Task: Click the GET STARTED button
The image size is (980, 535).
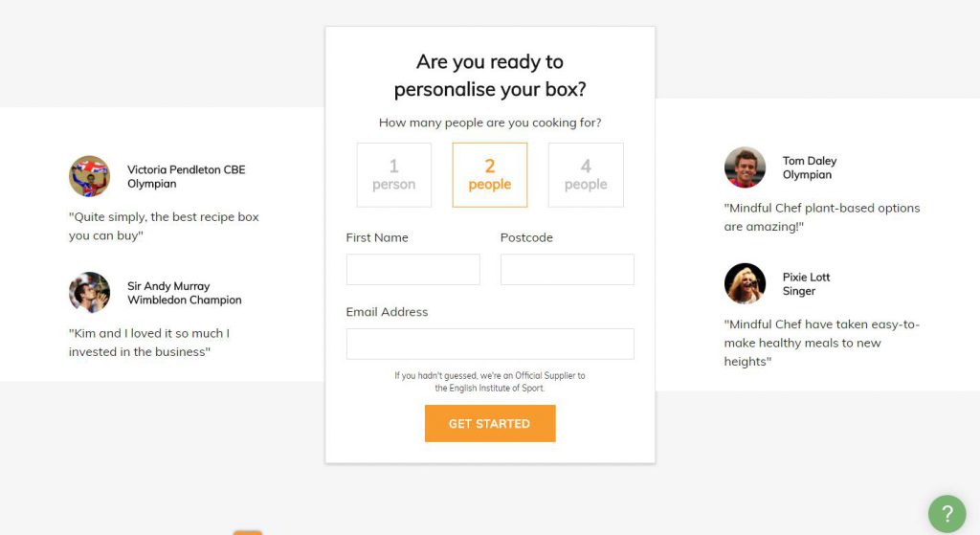Action: (x=490, y=424)
